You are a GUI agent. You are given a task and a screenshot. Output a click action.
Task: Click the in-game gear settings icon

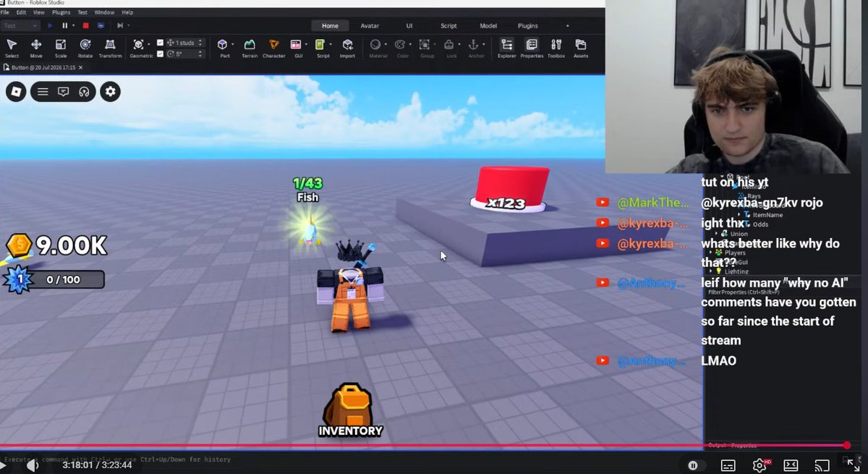[110, 91]
